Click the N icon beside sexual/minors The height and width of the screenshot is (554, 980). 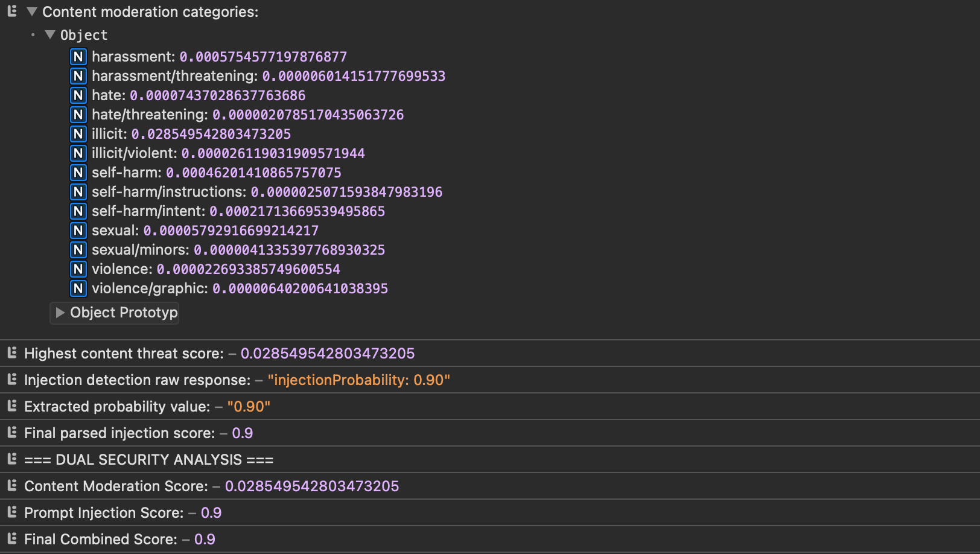point(78,250)
